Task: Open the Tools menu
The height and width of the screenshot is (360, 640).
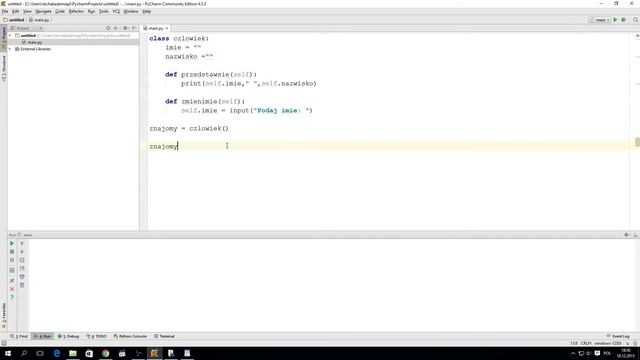Action: [104, 11]
